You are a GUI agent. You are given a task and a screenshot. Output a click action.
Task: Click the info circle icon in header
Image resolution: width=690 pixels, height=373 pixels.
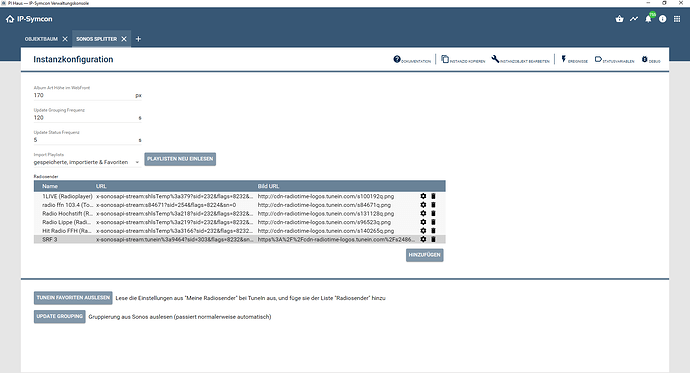pyautogui.click(x=663, y=19)
